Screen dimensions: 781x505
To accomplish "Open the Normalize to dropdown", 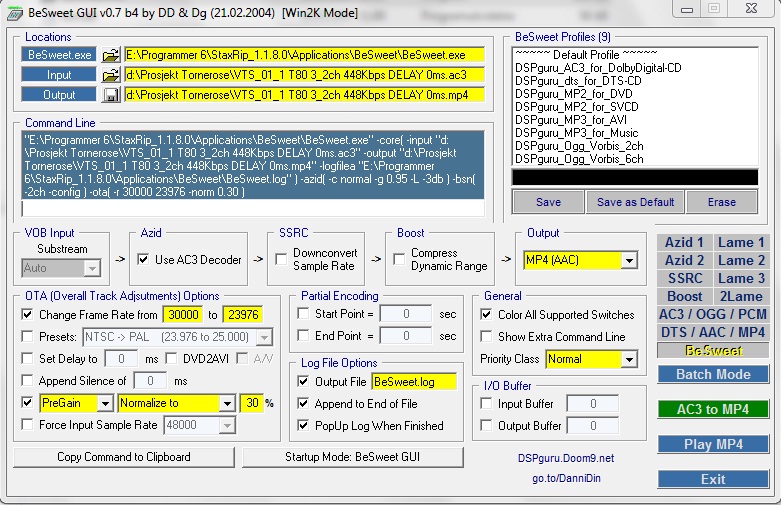I will pyautogui.click(x=225, y=403).
